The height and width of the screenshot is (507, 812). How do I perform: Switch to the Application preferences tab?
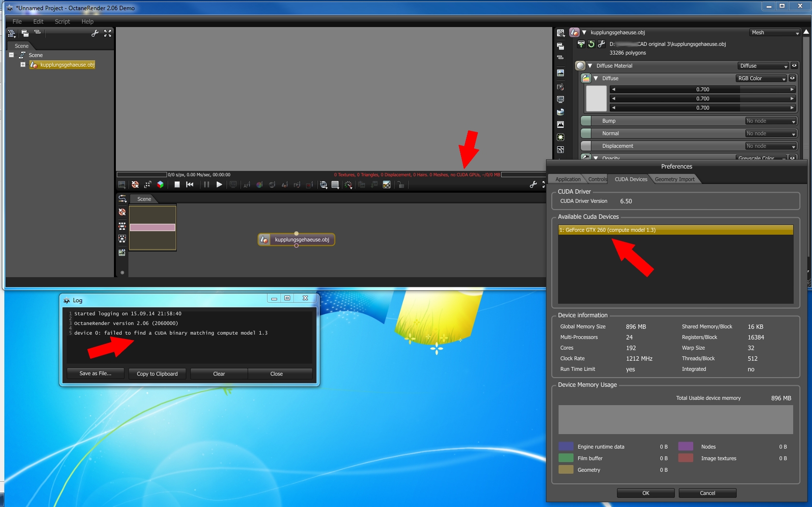(568, 179)
